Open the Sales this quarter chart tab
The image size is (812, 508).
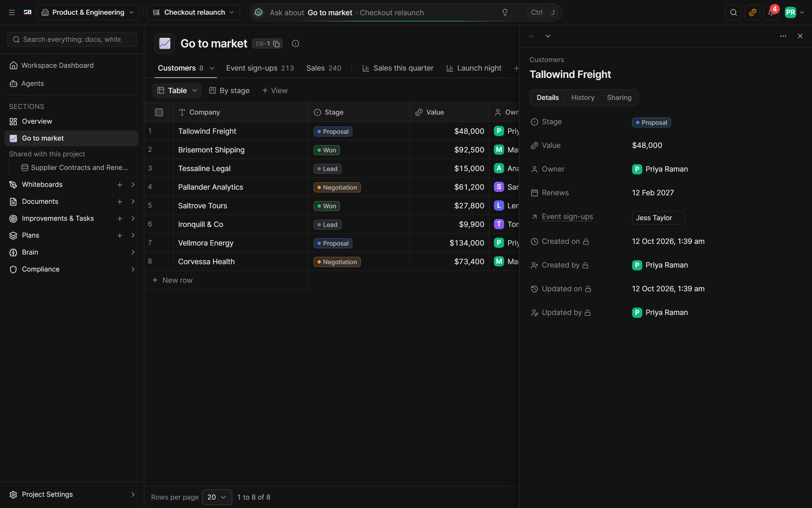click(398, 68)
